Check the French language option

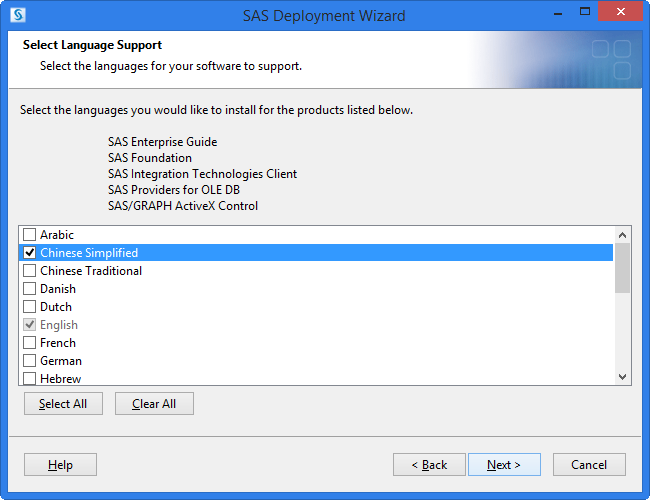click(x=30, y=343)
